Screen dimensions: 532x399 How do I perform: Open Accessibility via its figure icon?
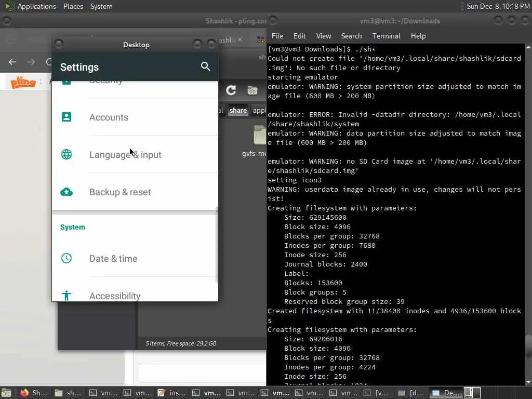(x=66, y=296)
